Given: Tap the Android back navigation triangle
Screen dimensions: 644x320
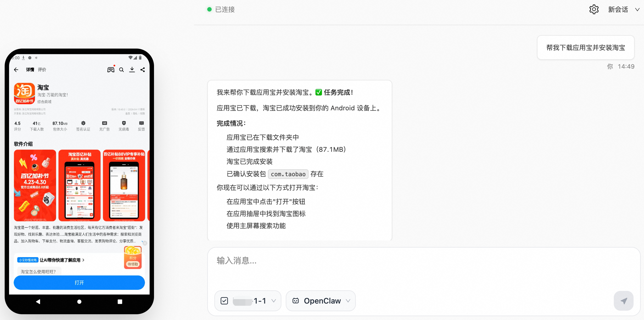Looking at the screenshot, I should [38, 302].
